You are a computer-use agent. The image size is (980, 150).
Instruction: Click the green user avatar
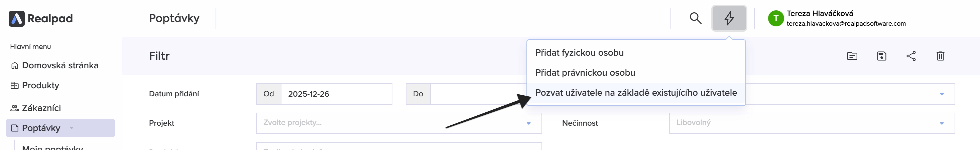coord(776,18)
